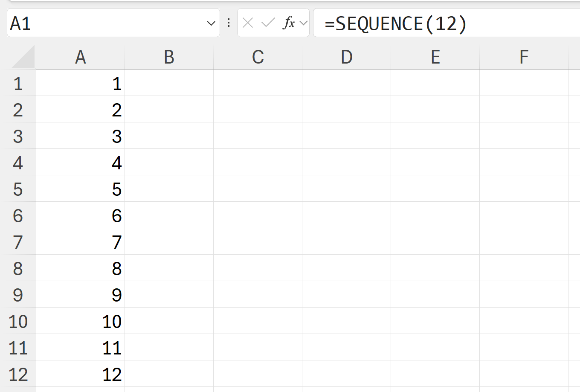Viewport: 580px width, 392px height.
Task: Select column D header
Action: point(347,57)
